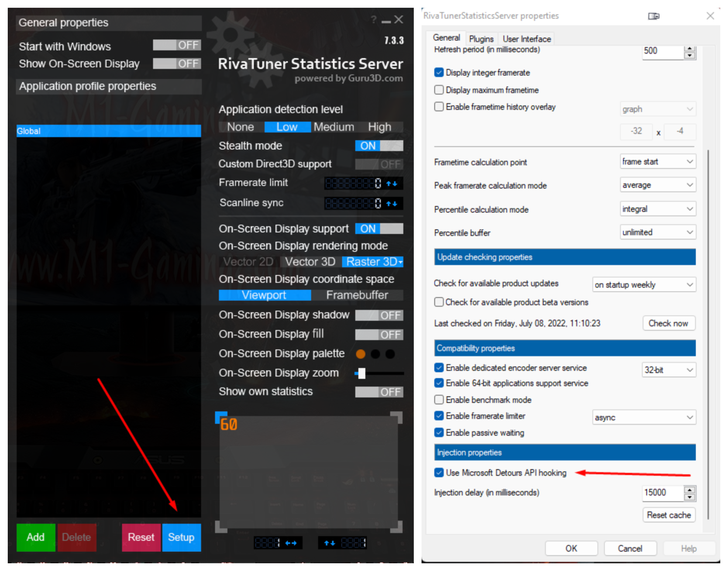Image resolution: width=728 pixels, height=571 pixels.
Task: Increase Framerate limit with the up arrow
Action: click(389, 183)
